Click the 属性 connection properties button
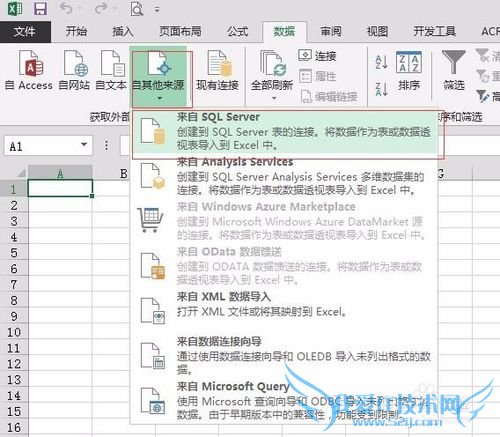Image resolution: width=500 pixels, height=437 pixels. point(317,76)
